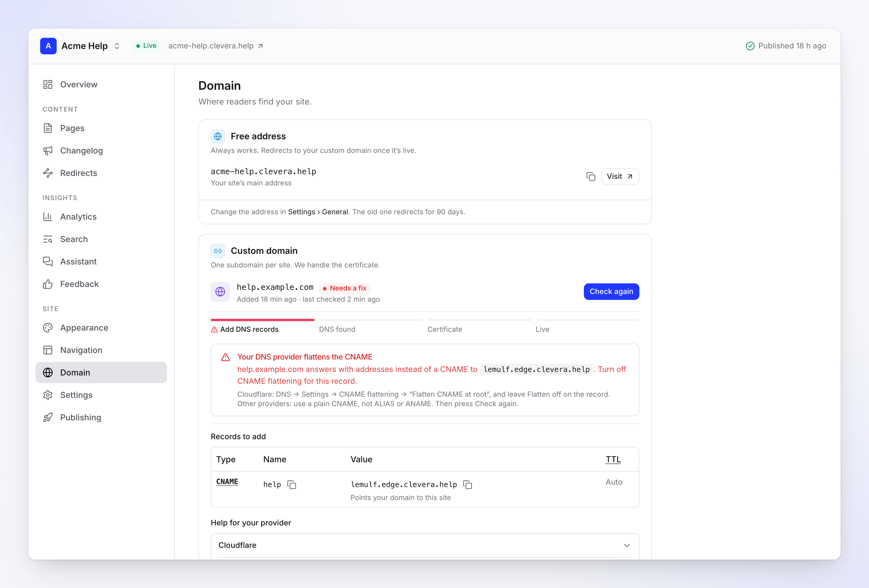Image resolution: width=869 pixels, height=588 pixels.
Task: Click the link icon beside Custom domain heading
Action: 218,251
